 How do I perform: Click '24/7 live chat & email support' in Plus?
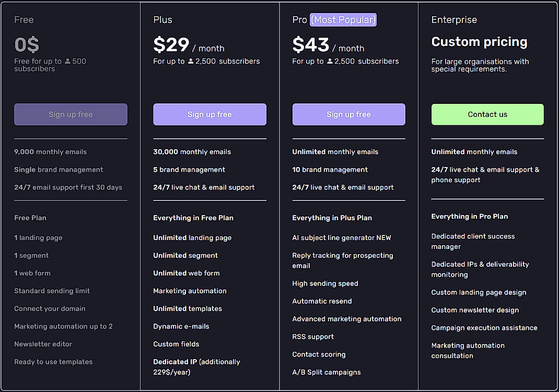pyautogui.click(x=204, y=187)
